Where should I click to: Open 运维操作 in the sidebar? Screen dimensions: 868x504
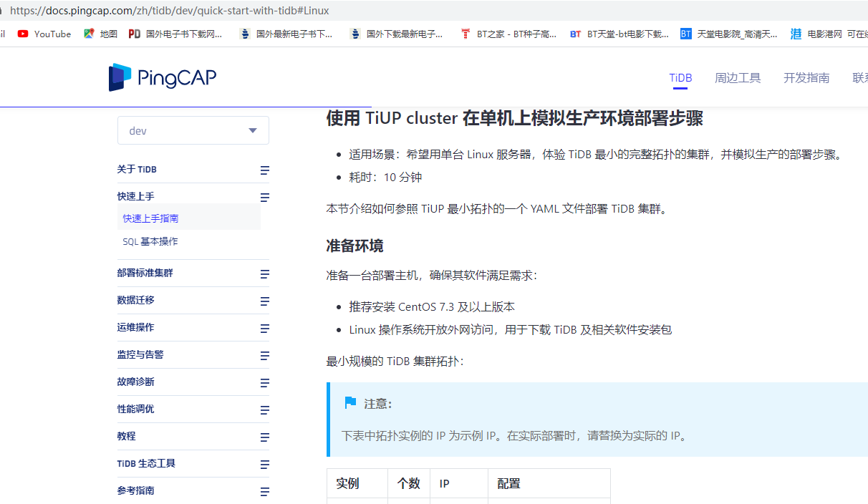(136, 327)
